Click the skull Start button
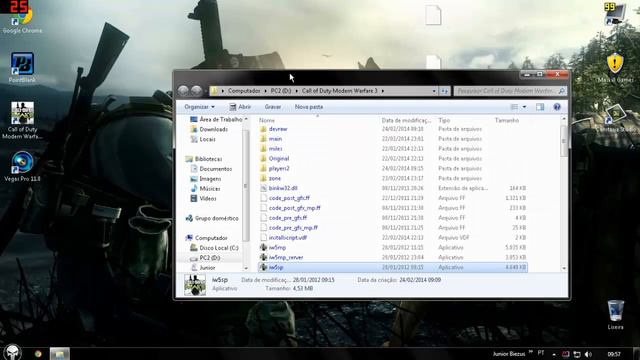640x360 pixels. (x=13, y=353)
